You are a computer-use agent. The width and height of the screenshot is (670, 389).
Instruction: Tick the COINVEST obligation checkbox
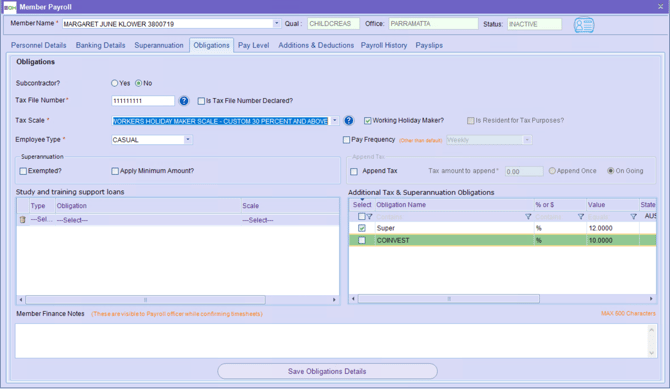click(362, 240)
